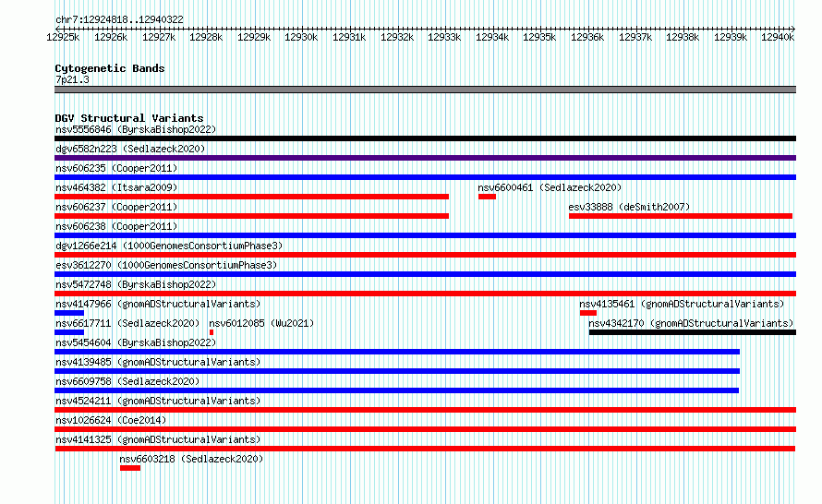Select the purple bar for dgv6582n223
The image size is (822, 504).
(425, 158)
